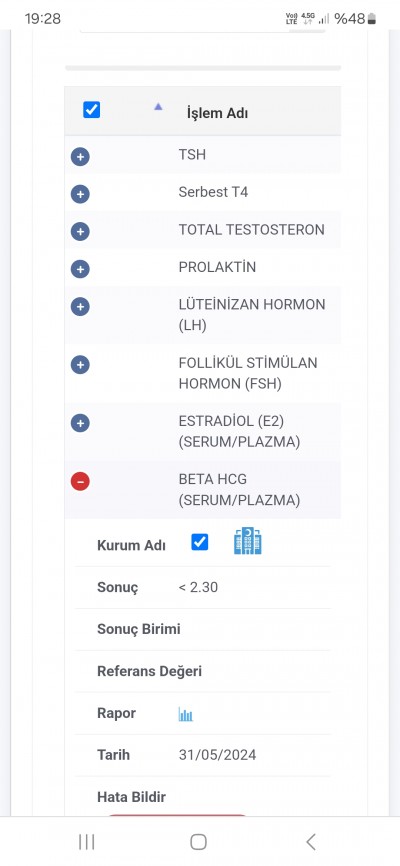This screenshot has height=866, width=400.
Task: Expand ESTRADIOL (E2) row details
Action: (80, 424)
